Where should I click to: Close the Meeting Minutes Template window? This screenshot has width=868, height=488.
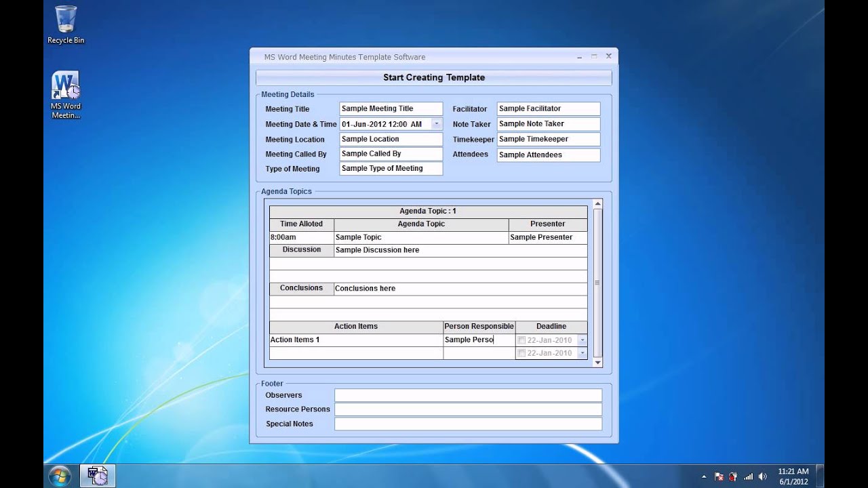[x=608, y=56]
